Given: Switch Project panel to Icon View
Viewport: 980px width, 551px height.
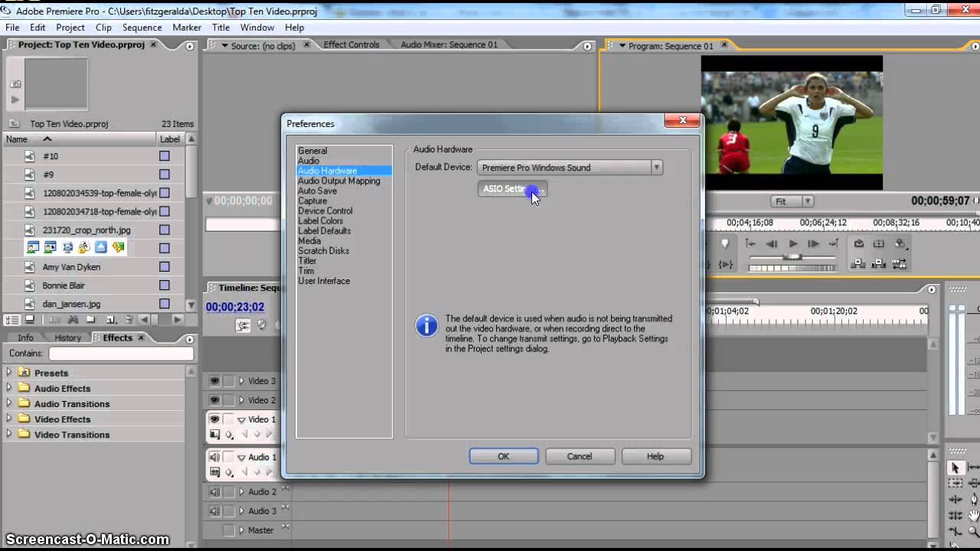Looking at the screenshot, I should pos(29,319).
